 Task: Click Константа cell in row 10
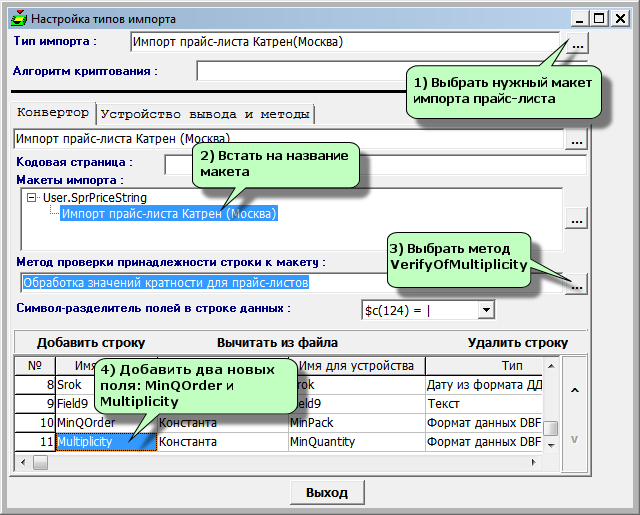click(x=223, y=423)
